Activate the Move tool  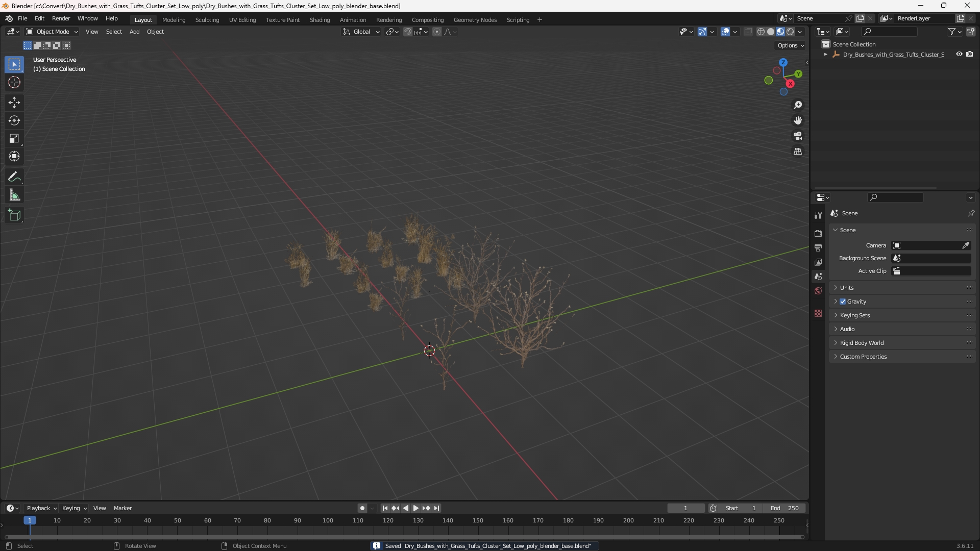pos(14,103)
